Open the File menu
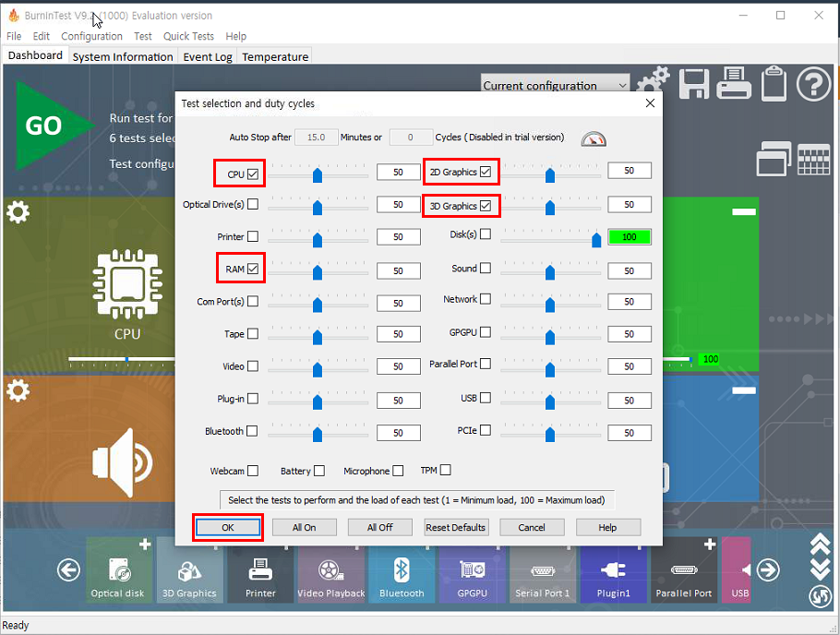The height and width of the screenshot is (635, 840). tap(14, 36)
